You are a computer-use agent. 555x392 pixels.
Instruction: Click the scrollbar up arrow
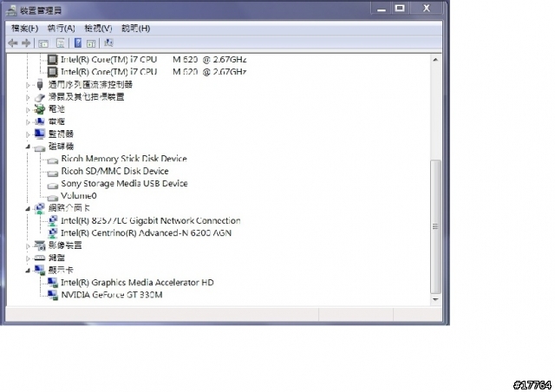(435, 60)
